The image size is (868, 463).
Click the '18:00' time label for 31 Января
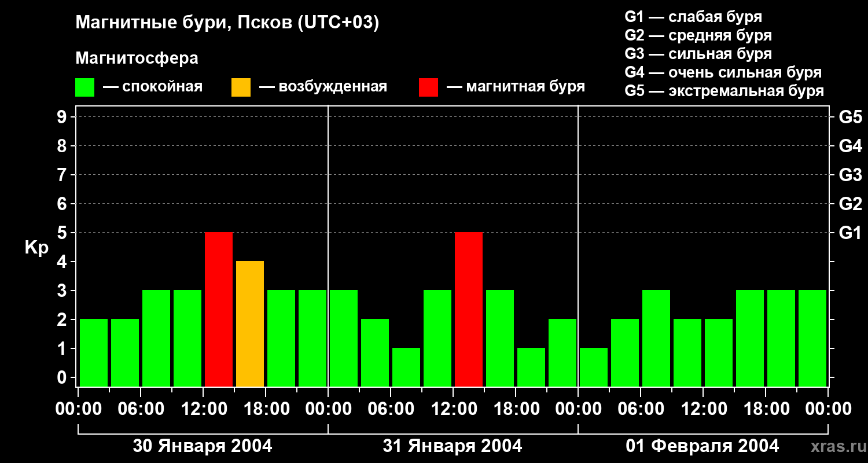(x=516, y=409)
